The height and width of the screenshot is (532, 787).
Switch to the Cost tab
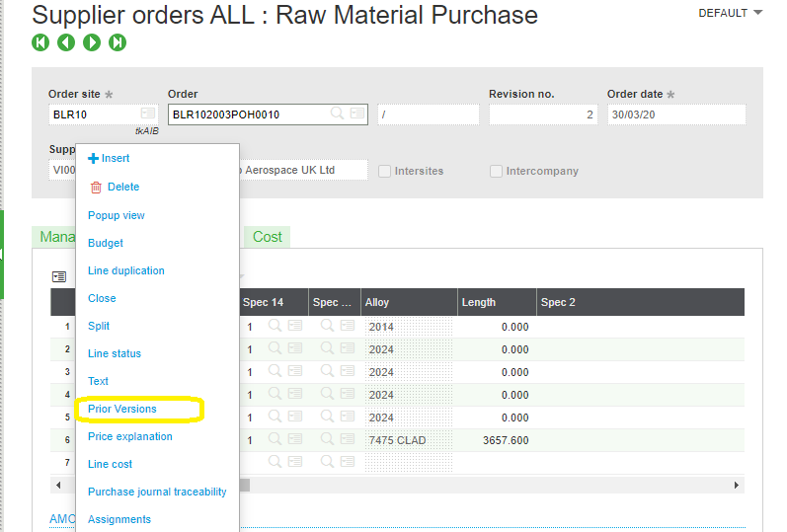click(x=267, y=237)
